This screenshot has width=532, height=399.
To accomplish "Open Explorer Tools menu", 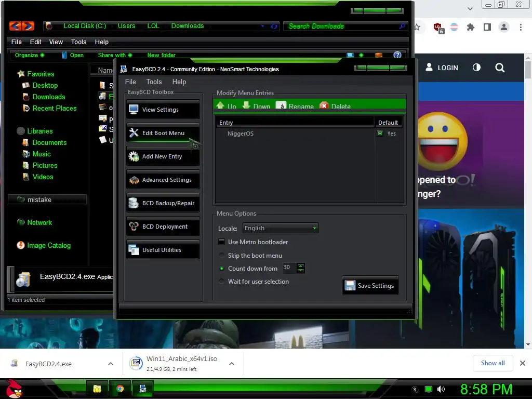I will 79,42.
